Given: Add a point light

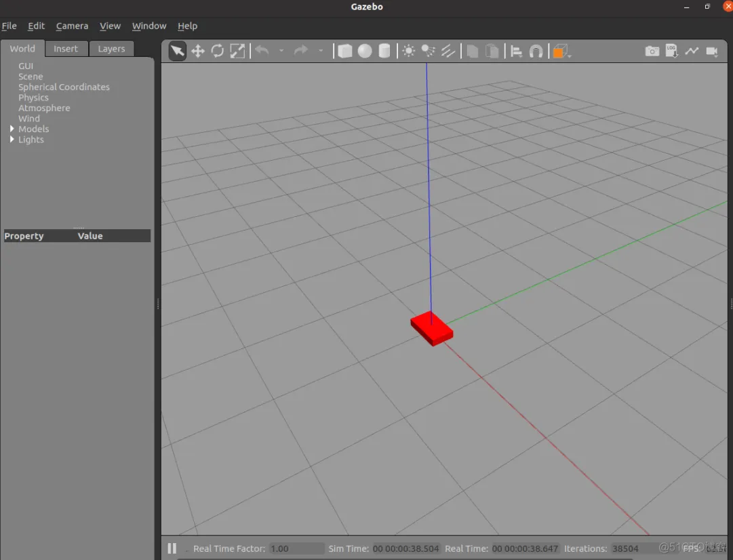Looking at the screenshot, I should [x=409, y=51].
